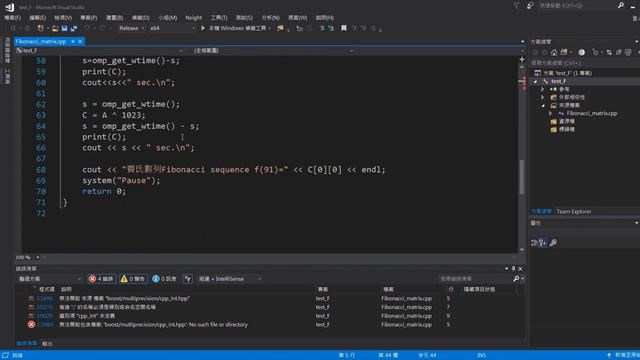Open the Tools(T) menu
640x360 pixels.
219,18
